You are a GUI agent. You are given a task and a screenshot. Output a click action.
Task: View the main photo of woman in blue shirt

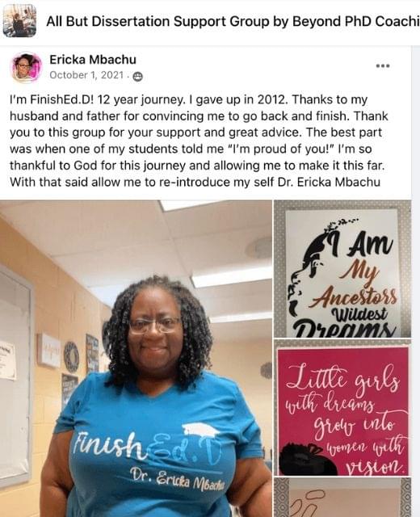136,359
